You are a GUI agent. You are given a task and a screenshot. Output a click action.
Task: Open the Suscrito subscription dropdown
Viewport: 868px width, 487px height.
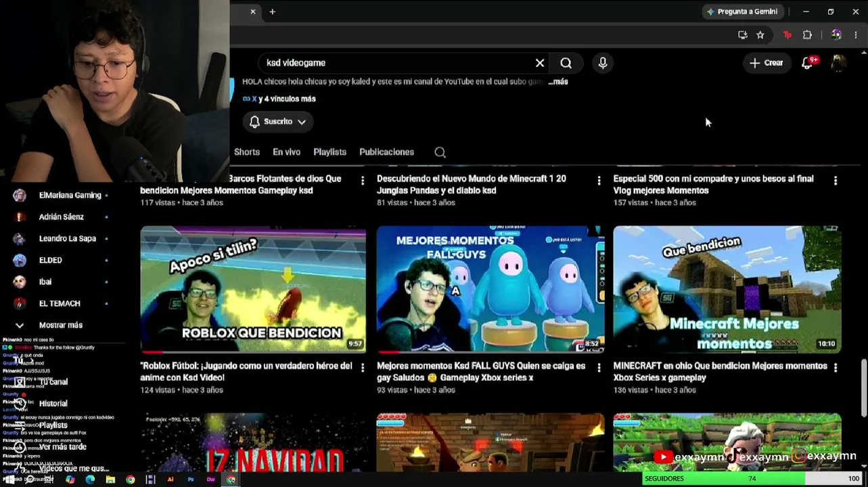[278, 122]
